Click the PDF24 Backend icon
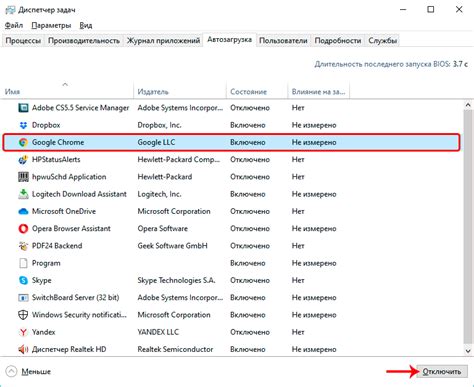 (23, 246)
